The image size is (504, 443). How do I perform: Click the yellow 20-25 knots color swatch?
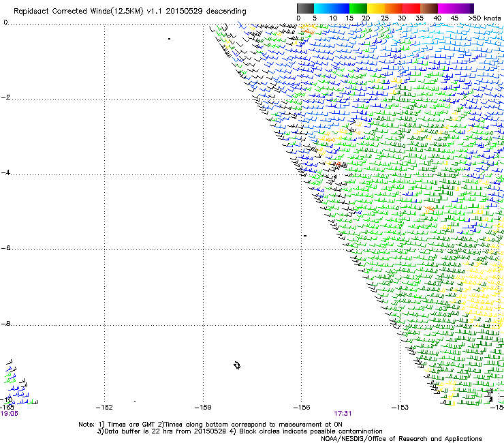point(376,8)
